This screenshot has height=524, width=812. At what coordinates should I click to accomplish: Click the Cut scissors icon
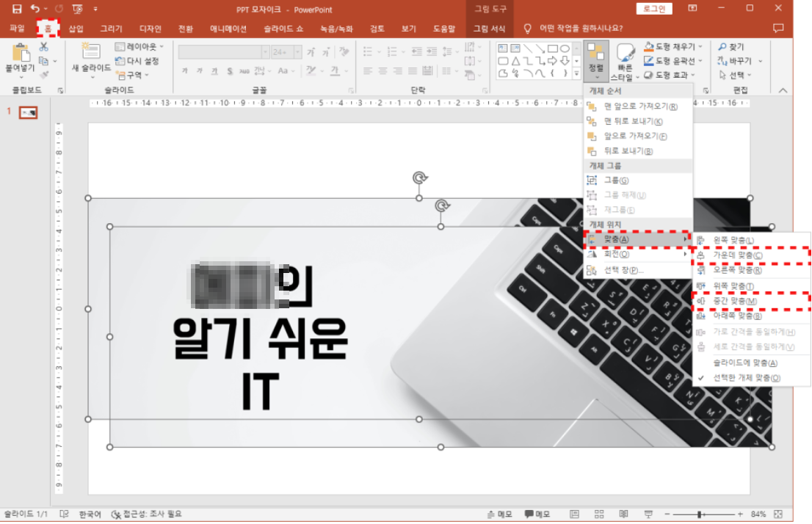tap(44, 47)
